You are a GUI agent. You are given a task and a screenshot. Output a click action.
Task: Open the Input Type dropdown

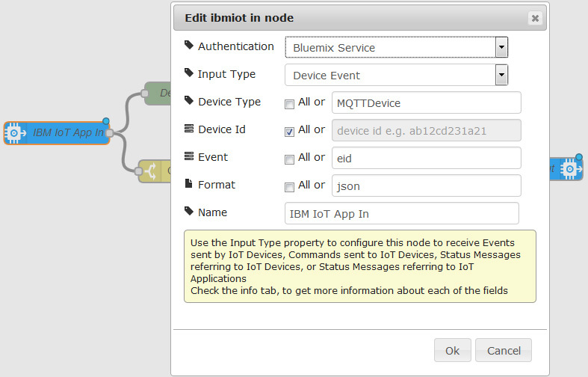397,75
